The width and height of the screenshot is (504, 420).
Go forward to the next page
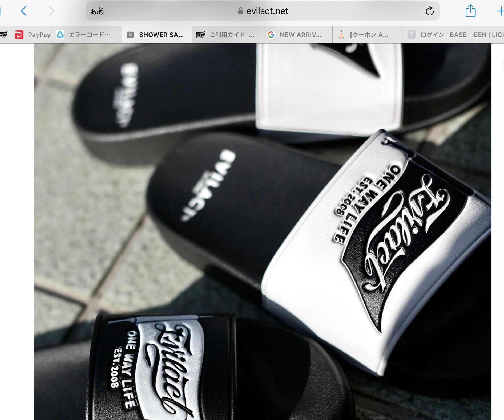click(x=51, y=11)
